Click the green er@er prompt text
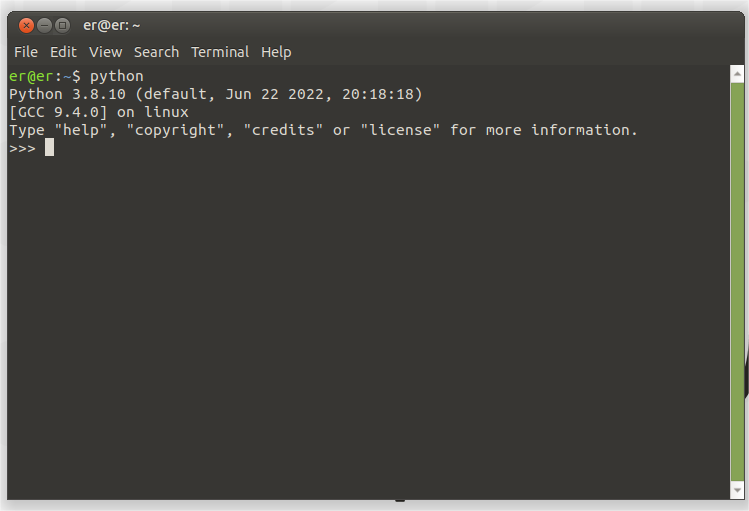This screenshot has width=749, height=511. click(31, 76)
